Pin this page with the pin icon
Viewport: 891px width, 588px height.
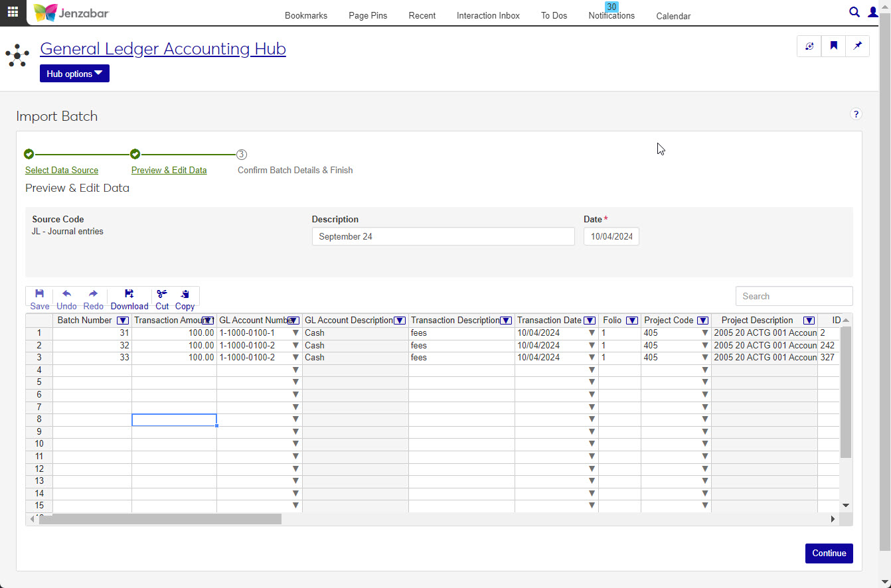click(857, 46)
